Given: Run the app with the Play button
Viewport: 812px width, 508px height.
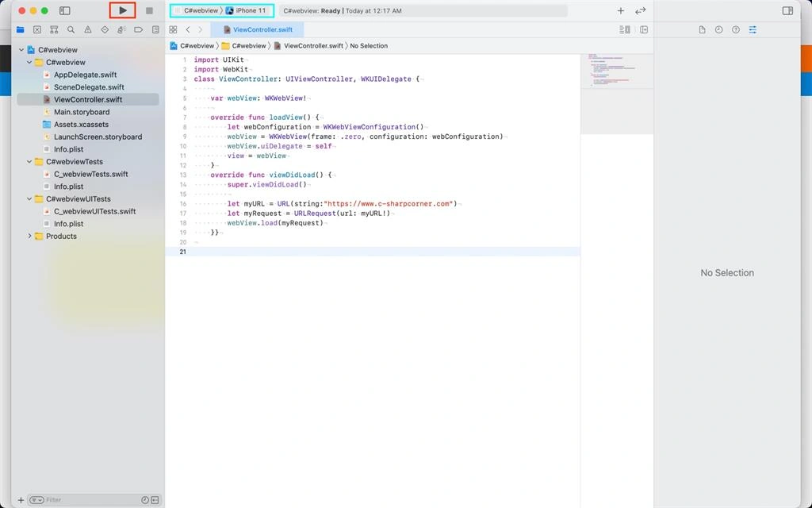Looking at the screenshot, I should (x=123, y=10).
